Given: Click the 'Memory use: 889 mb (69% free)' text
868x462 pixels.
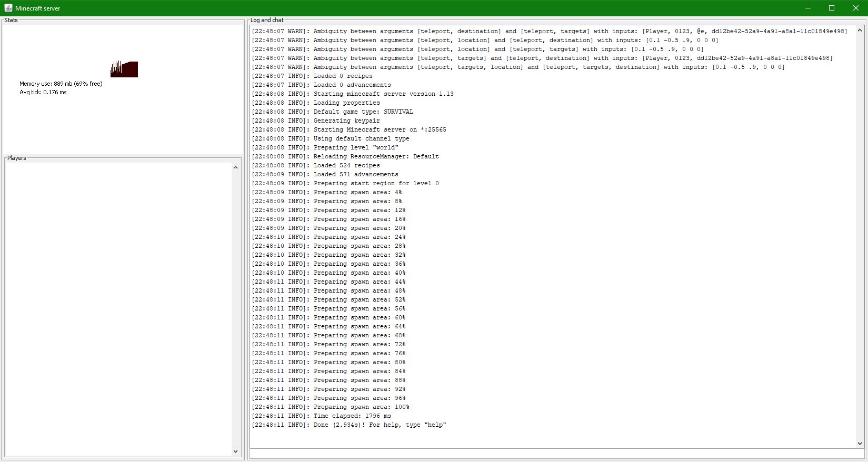Looking at the screenshot, I should 61,84.
